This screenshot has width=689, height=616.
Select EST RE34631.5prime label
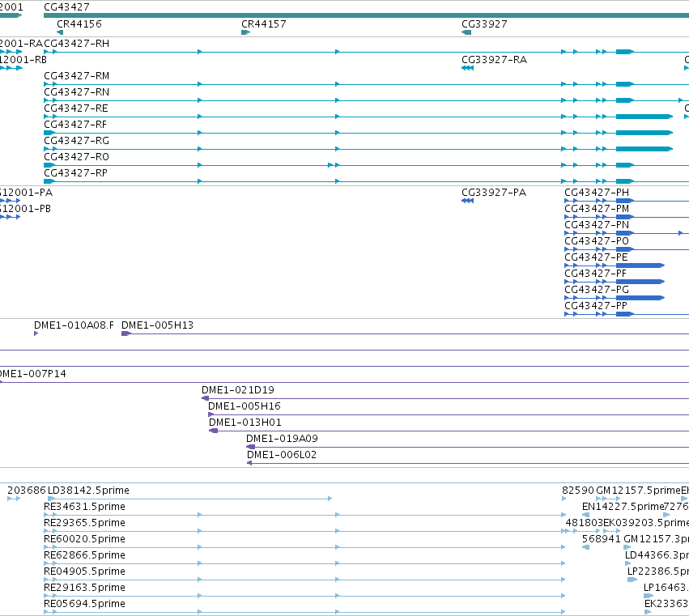(x=84, y=507)
